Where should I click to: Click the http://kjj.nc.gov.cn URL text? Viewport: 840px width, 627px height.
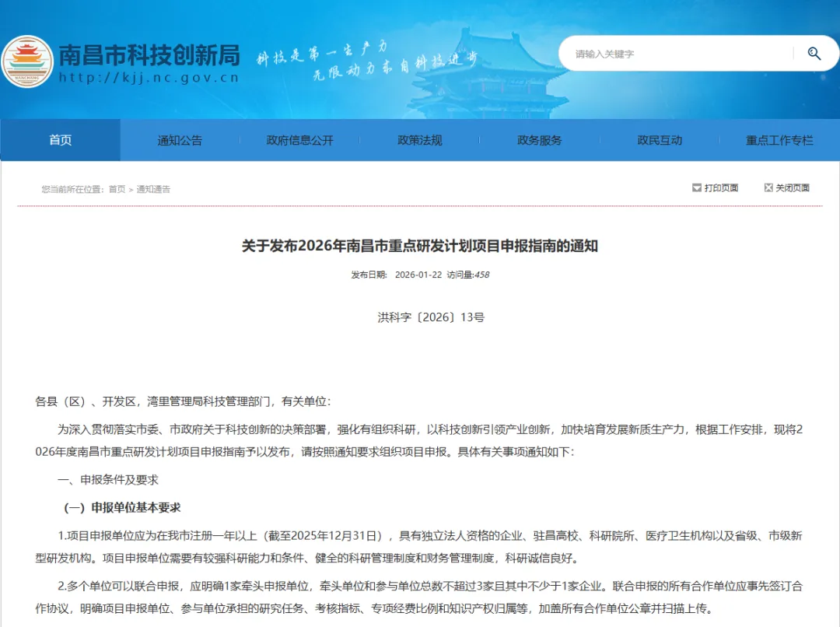149,78
